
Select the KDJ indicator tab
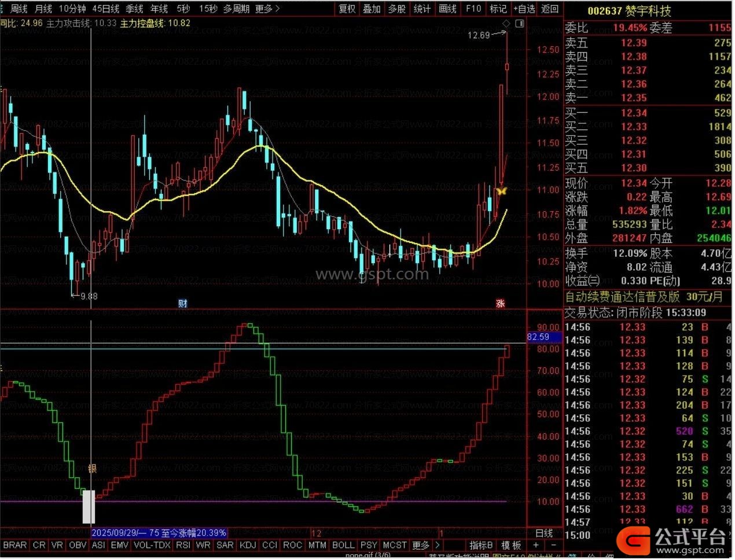click(x=248, y=545)
